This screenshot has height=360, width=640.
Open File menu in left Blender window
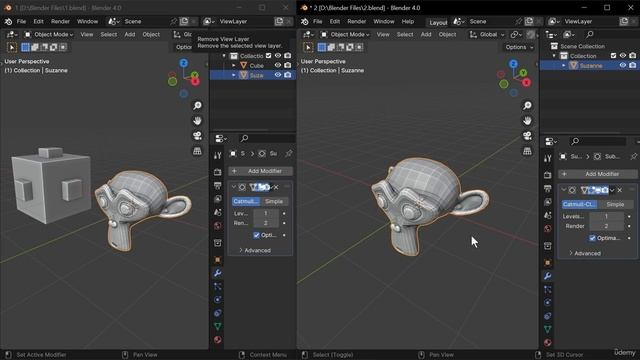pos(21,21)
